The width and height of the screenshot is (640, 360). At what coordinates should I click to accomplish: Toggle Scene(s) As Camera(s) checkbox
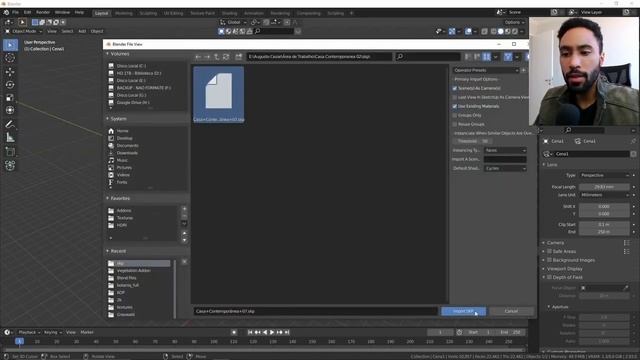pos(455,88)
